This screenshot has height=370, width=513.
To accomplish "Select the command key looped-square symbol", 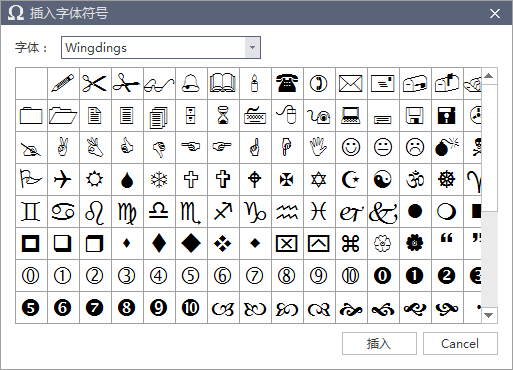I will [351, 243].
